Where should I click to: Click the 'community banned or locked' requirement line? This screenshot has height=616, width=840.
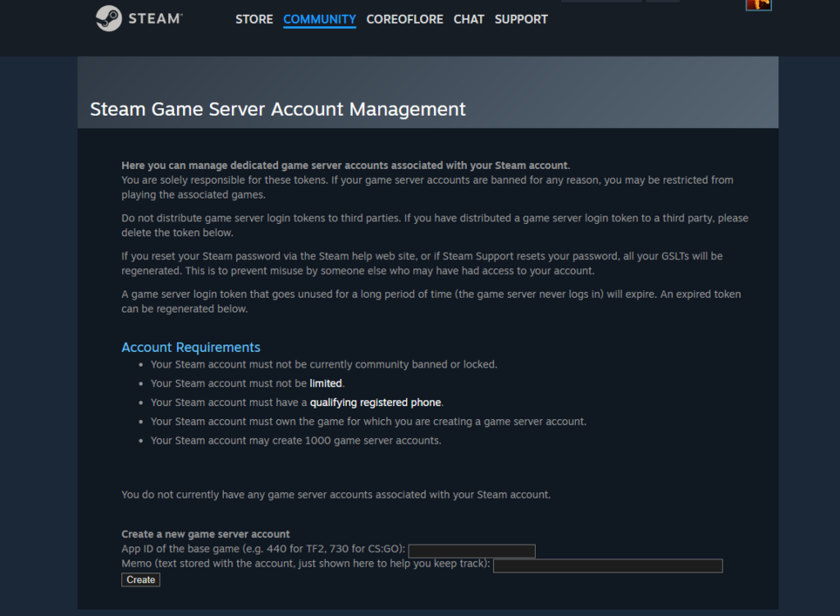(323, 364)
